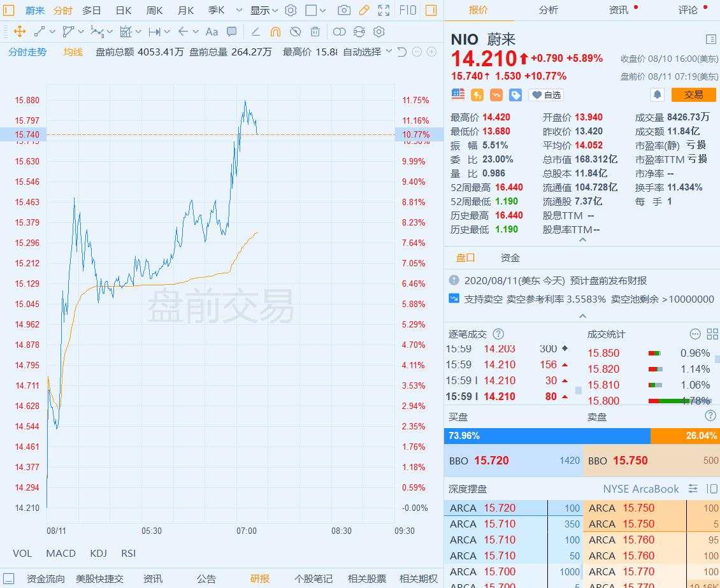Open help for 逐笔成交

click(498, 334)
